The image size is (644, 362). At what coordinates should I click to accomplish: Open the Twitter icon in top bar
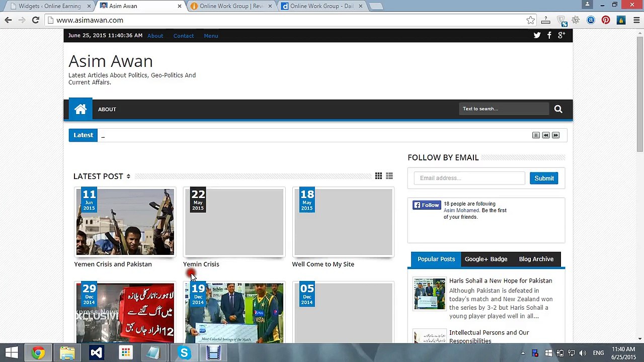(x=537, y=35)
